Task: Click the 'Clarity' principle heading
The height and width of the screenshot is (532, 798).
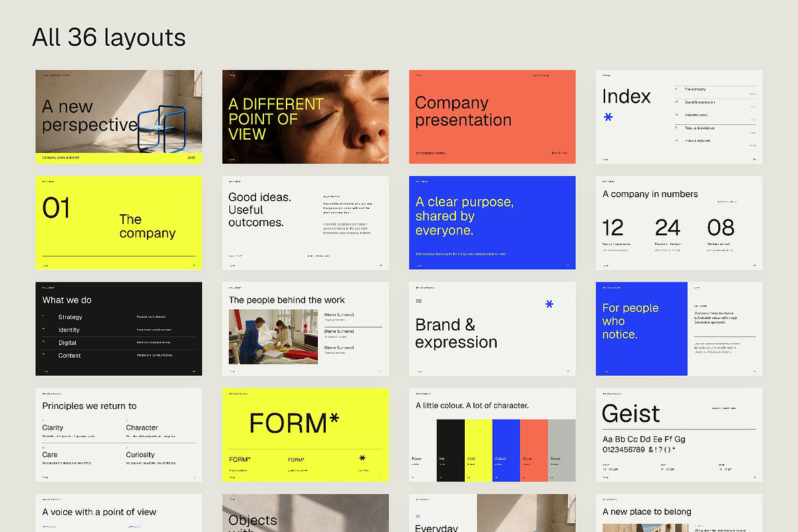Action: click(x=53, y=428)
